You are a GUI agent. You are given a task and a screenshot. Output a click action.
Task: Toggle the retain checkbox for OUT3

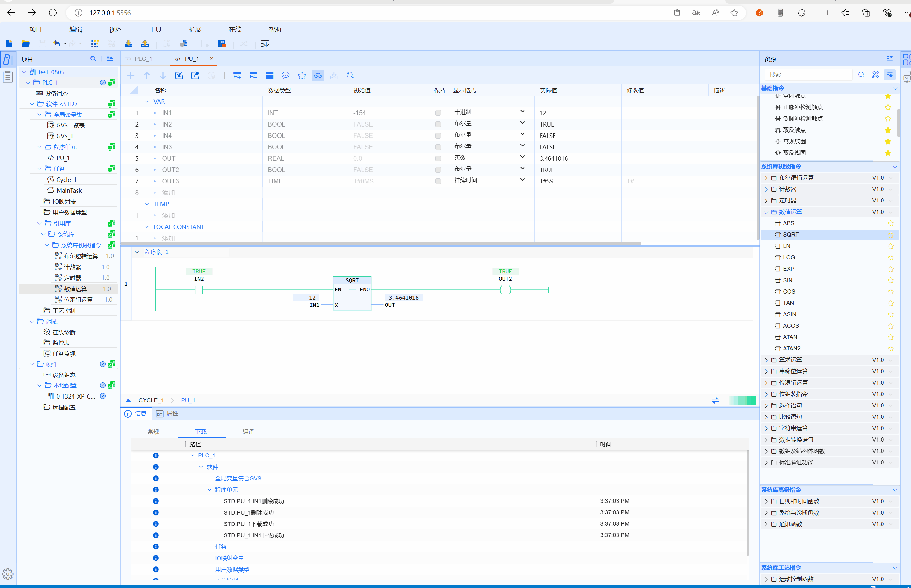[x=438, y=181]
